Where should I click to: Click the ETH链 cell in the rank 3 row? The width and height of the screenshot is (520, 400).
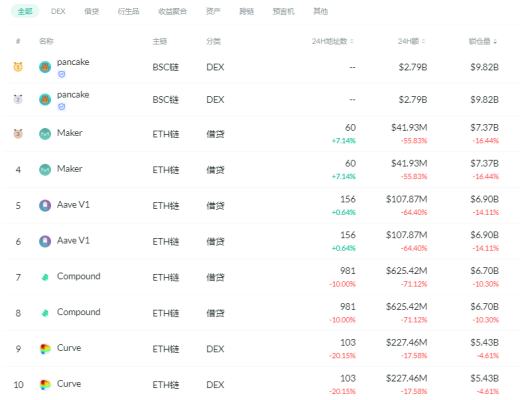coord(166,134)
